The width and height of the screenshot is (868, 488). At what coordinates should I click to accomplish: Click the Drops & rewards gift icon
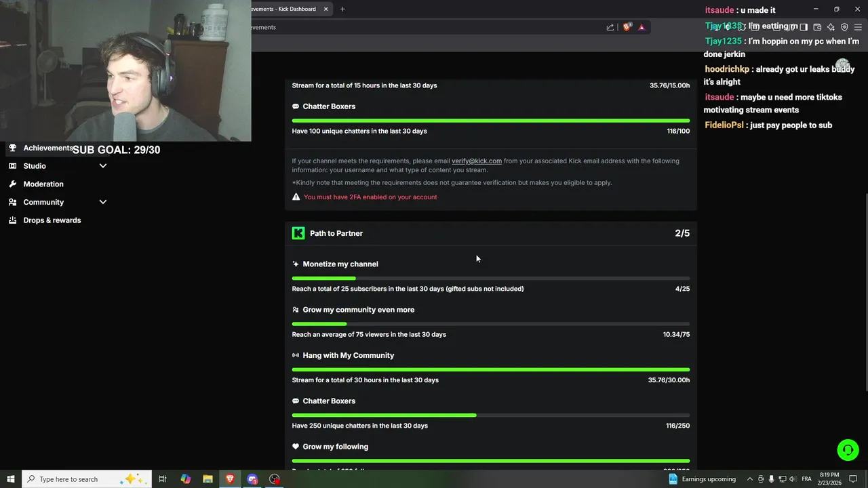pos(12,220)
